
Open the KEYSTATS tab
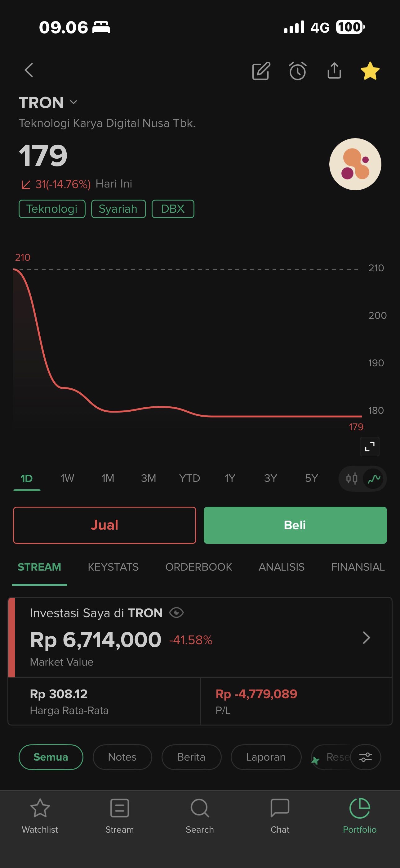click(x=113, y=567)
